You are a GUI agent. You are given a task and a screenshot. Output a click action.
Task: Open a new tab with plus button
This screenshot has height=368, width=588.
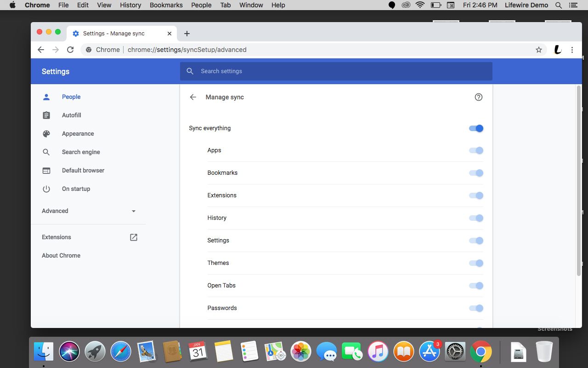tap(187, 34)
